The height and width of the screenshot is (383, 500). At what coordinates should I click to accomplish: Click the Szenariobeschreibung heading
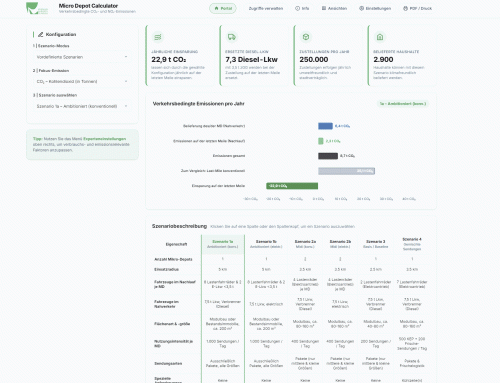pos(179,226)
